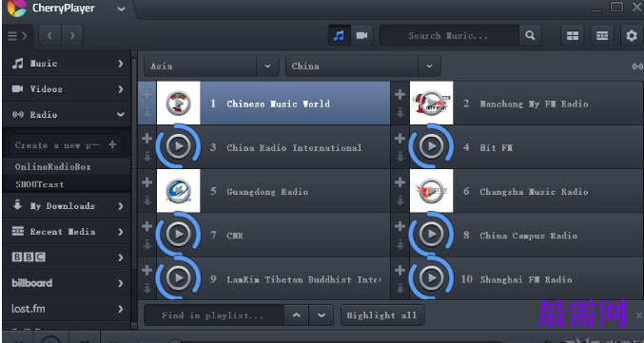Click the radio broadcast icon at right
Image resolution: width=644 pixels, height=343 pixels.
click(637, 67)
